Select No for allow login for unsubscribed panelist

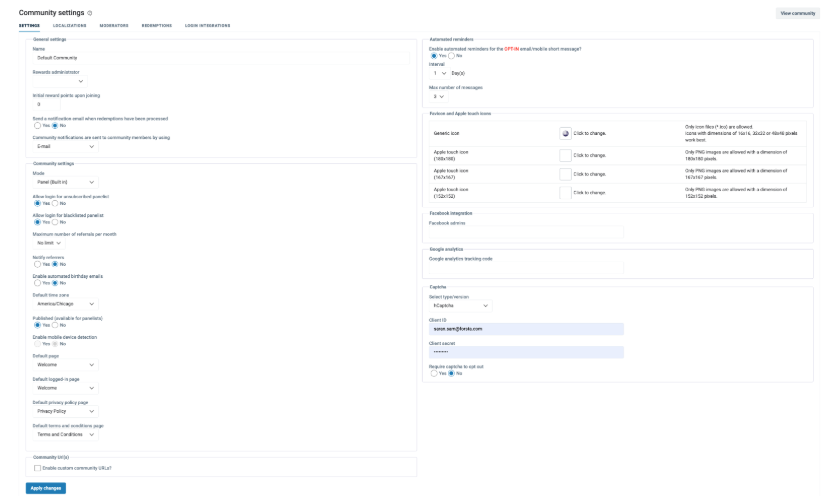(55, 203)
